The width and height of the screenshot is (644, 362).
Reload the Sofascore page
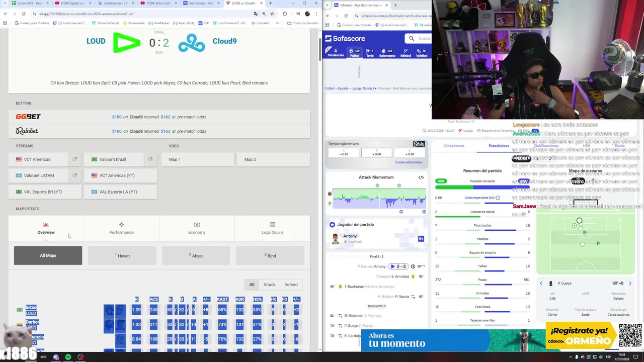(x=346, y=16)
